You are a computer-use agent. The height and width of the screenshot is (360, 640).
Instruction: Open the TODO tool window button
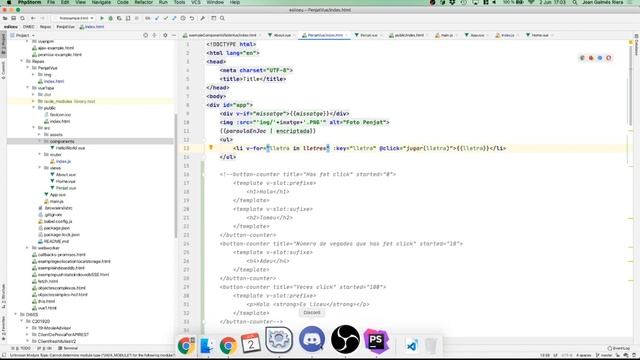[22, 348]
